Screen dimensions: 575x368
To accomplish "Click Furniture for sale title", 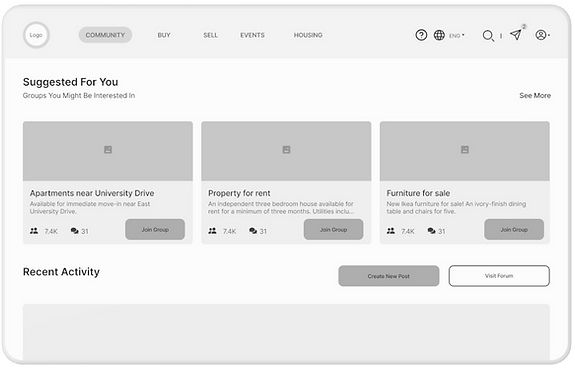I will (418, 193).
